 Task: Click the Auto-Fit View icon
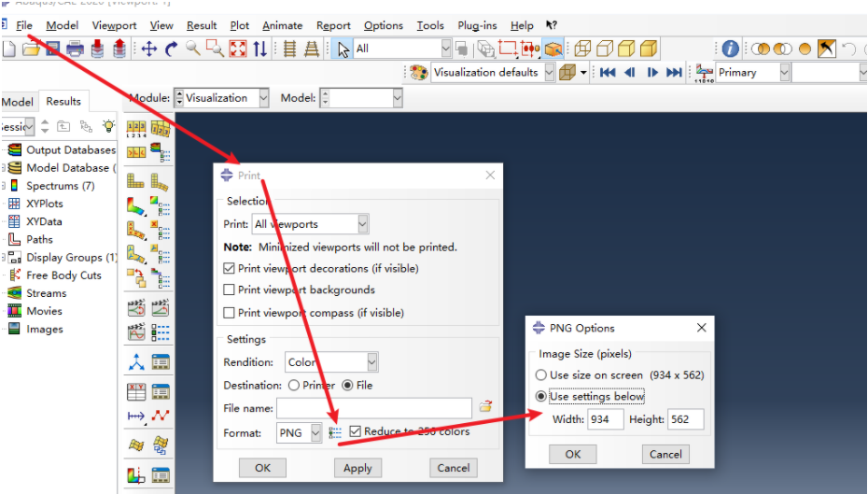pos(237,49)
